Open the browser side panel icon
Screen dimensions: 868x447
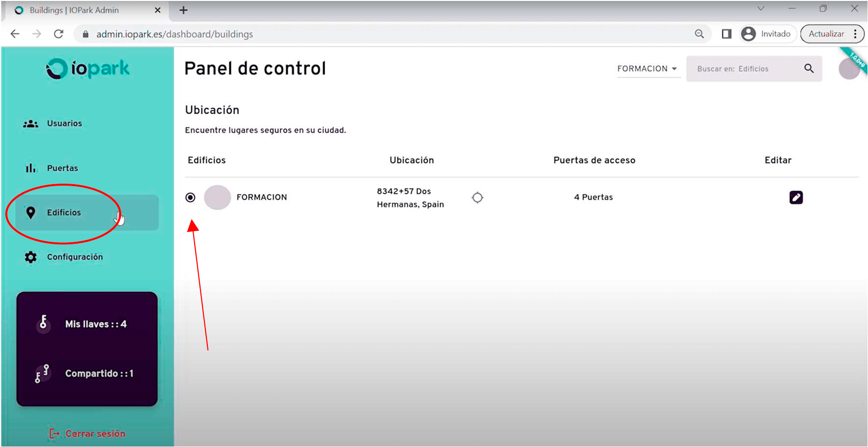727,34
